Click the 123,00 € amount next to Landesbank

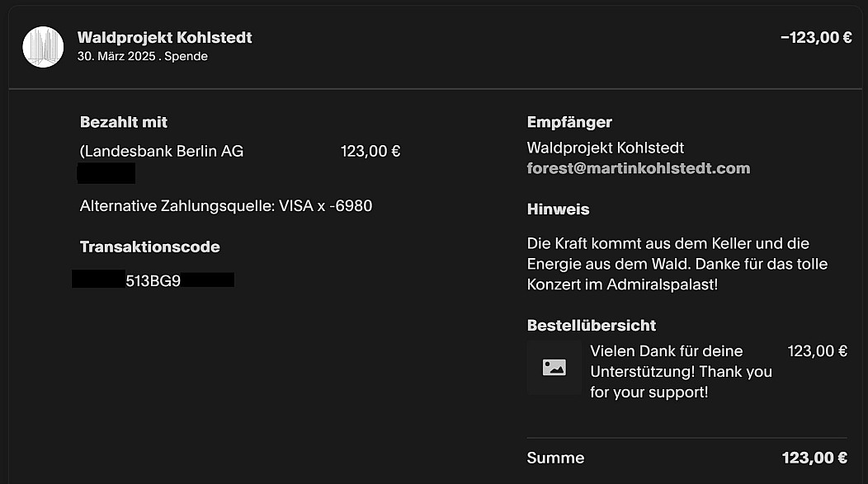[x=370, y=152]
